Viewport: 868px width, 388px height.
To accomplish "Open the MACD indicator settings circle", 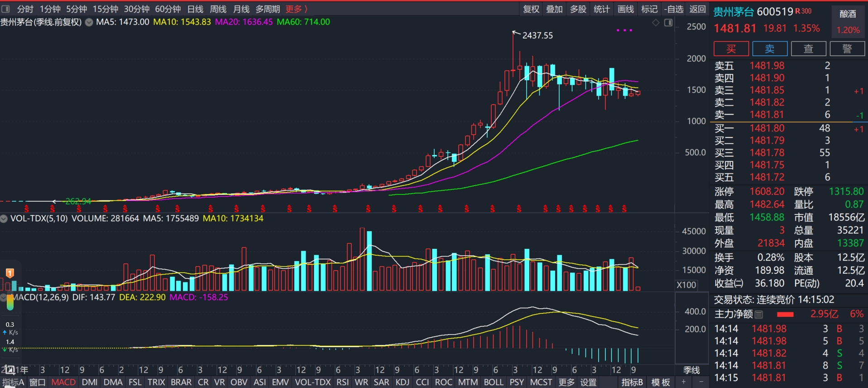I will (4, 297).
